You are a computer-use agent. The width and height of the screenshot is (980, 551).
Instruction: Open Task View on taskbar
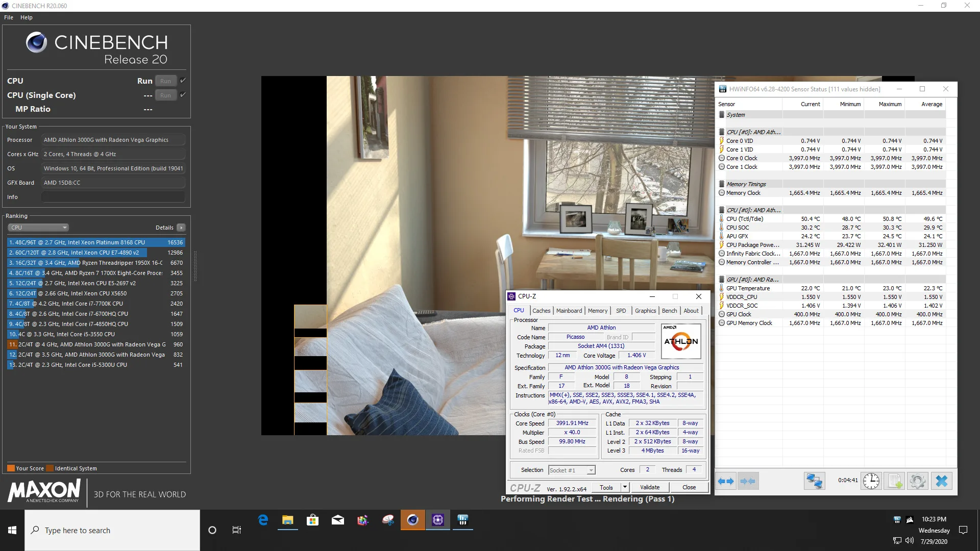tap(237, 530)
